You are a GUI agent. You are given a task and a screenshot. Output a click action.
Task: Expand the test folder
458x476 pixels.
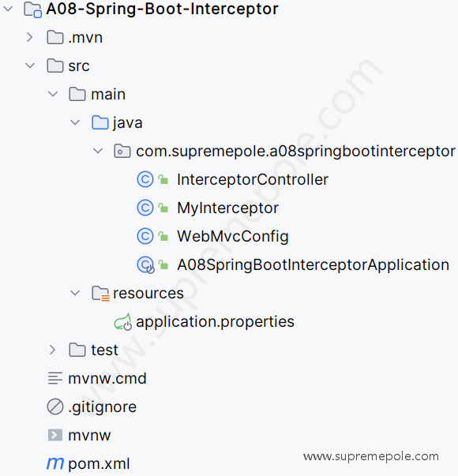click(52, 350)
